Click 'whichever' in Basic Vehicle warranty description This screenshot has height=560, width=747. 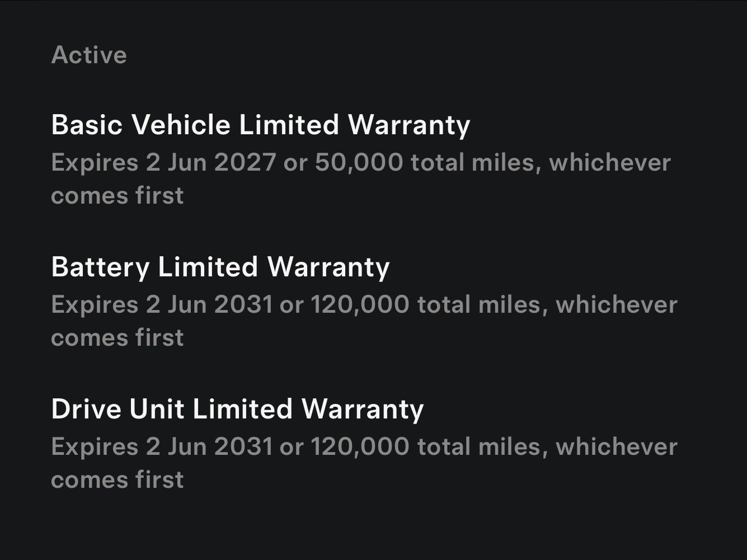(609, 163)
